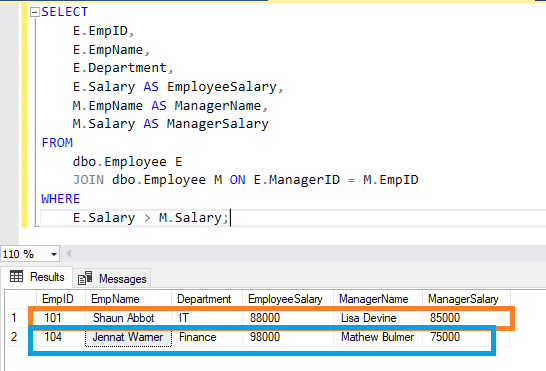546x371 pixels.
Task: Click the Lisa Devine cell
Action: click(378, 318)
